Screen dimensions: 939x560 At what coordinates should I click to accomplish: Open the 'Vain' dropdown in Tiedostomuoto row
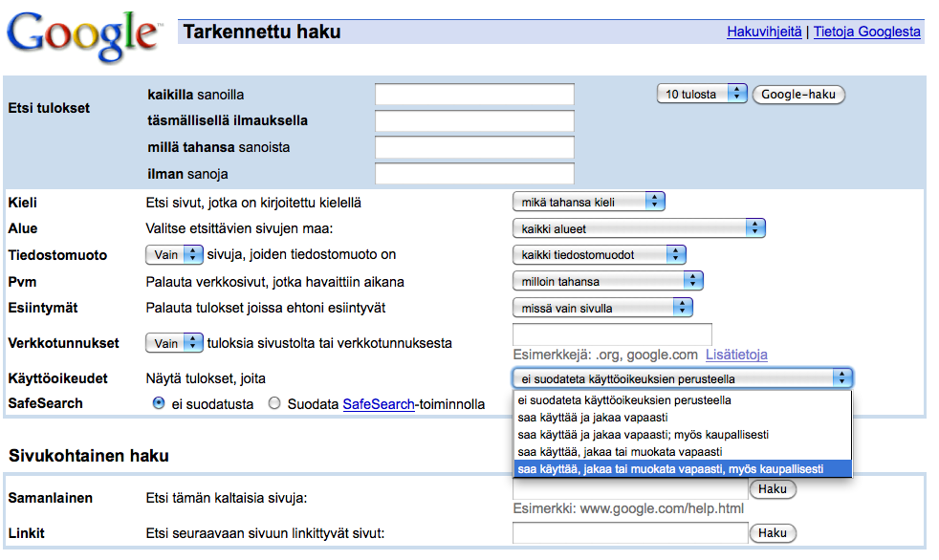coord(174,255)
